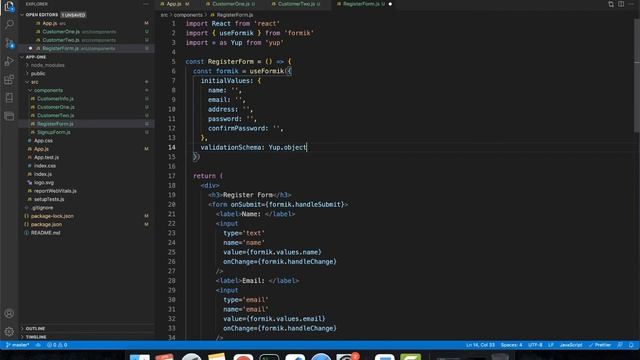This screenshot has height=360, width=640.
Task: Open the editor More Actions ellipsis
Action: (631, 4)
